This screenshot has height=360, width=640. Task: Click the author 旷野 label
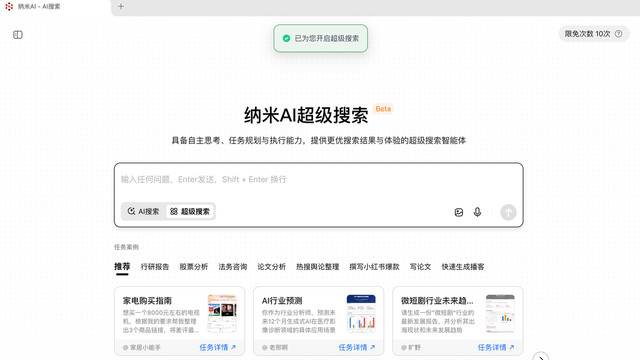pos(411,348)
